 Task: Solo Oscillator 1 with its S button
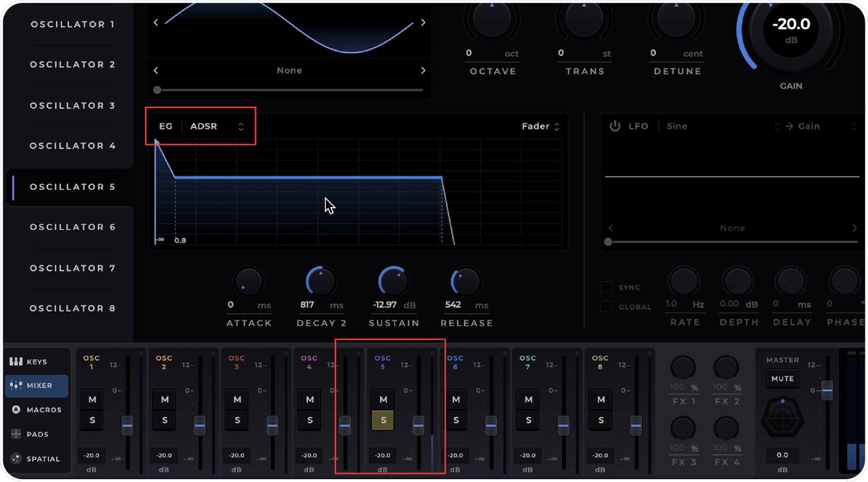(92, 420)
